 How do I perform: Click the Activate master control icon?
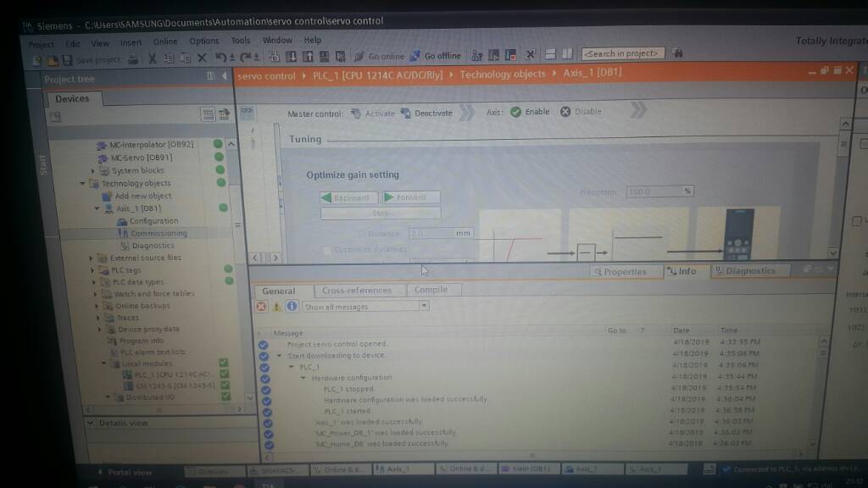(x=356, y=114)
